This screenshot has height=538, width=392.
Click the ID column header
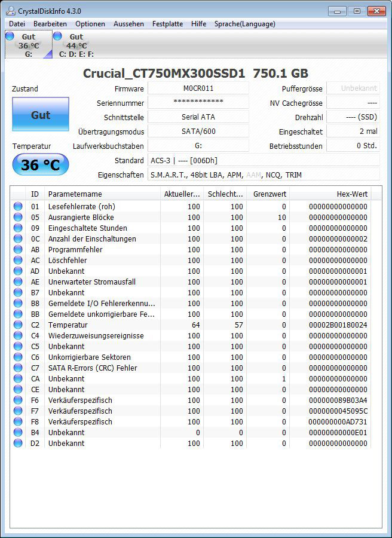(35, 194)
